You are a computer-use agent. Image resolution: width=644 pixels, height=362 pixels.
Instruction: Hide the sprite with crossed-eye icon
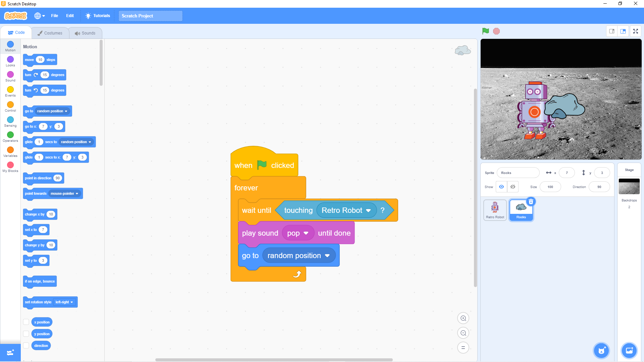tap(513, 187)
